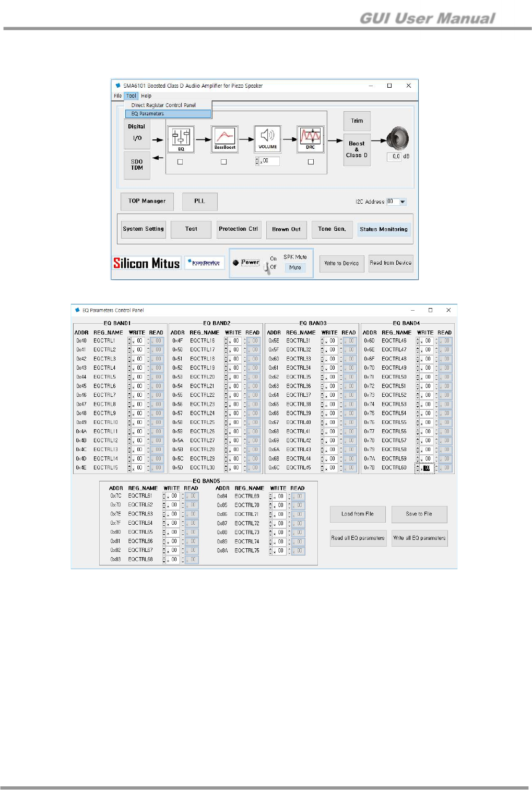
Task: Open the Tone Gen. panel
Action: pos(332,229)
